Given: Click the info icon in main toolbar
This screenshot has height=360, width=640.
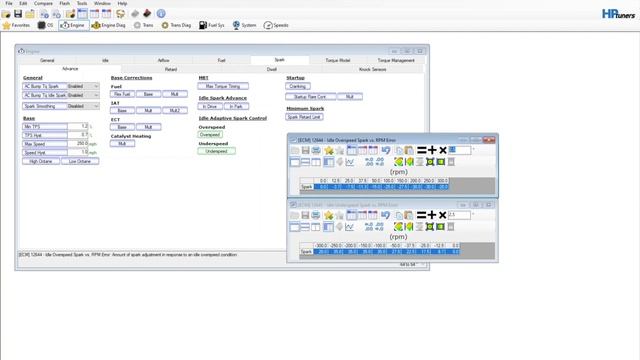Looking at the screenshot, I should (161, 14).
